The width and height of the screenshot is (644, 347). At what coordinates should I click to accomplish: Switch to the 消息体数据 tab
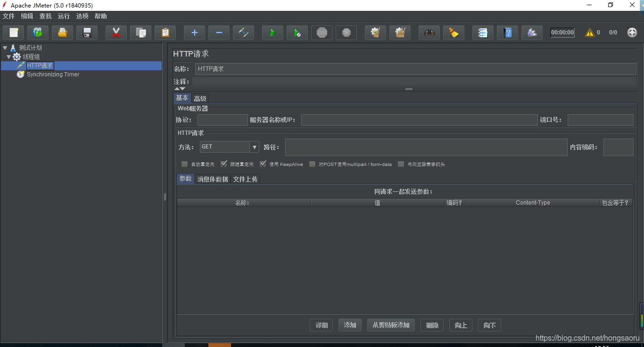coord(213,179)
